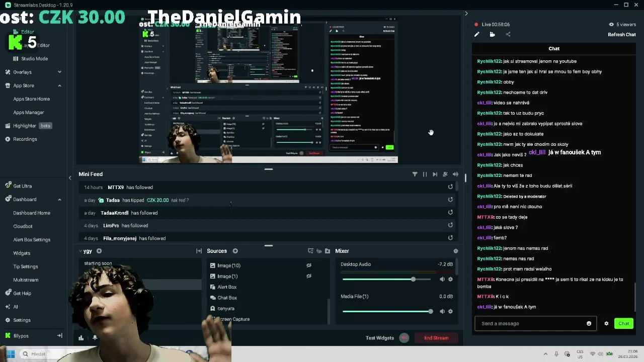The image size is (644, 362).
Task: Toggle visibility of Image (10) source
Action: coord(309,265)
